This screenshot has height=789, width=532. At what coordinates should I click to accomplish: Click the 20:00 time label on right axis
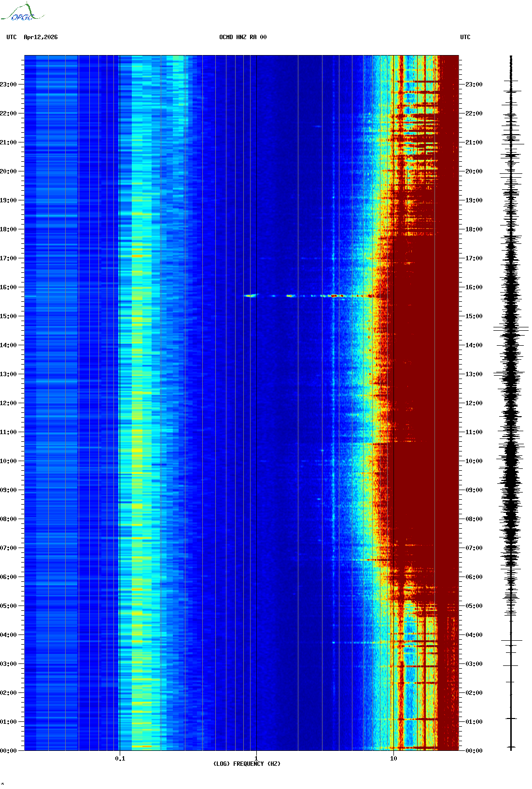pos(474,171)
